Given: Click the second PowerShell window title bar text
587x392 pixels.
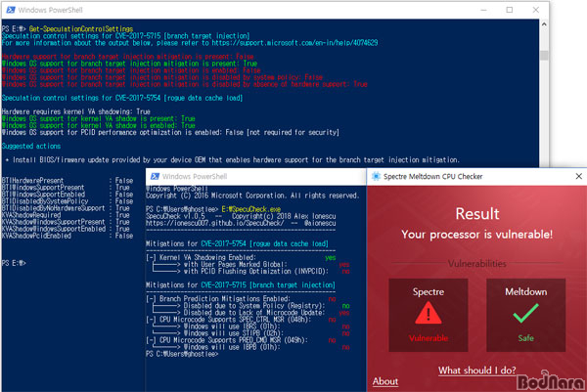Looking at the screenshot, I should point(195,177).
